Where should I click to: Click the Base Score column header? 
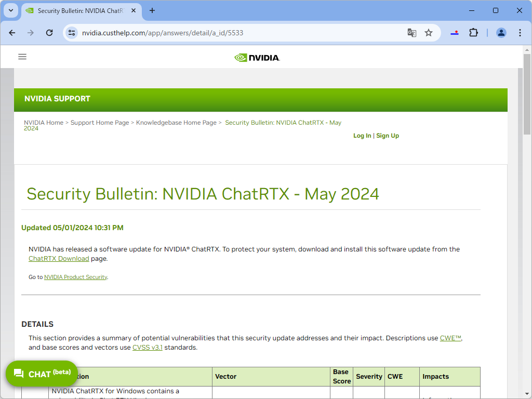(x=342, y=377)
